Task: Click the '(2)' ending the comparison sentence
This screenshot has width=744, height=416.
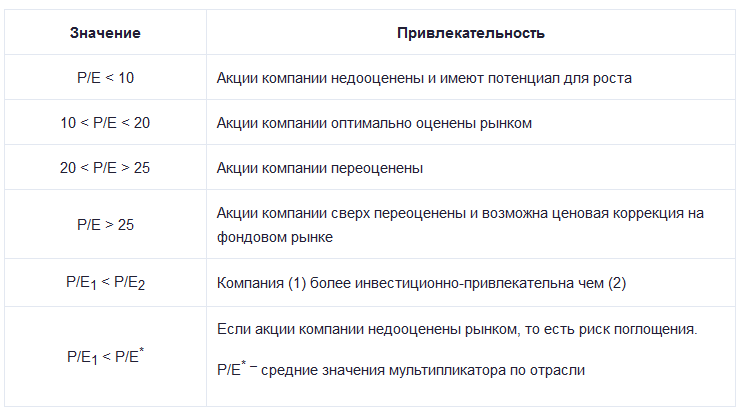Action: point(616,283)
